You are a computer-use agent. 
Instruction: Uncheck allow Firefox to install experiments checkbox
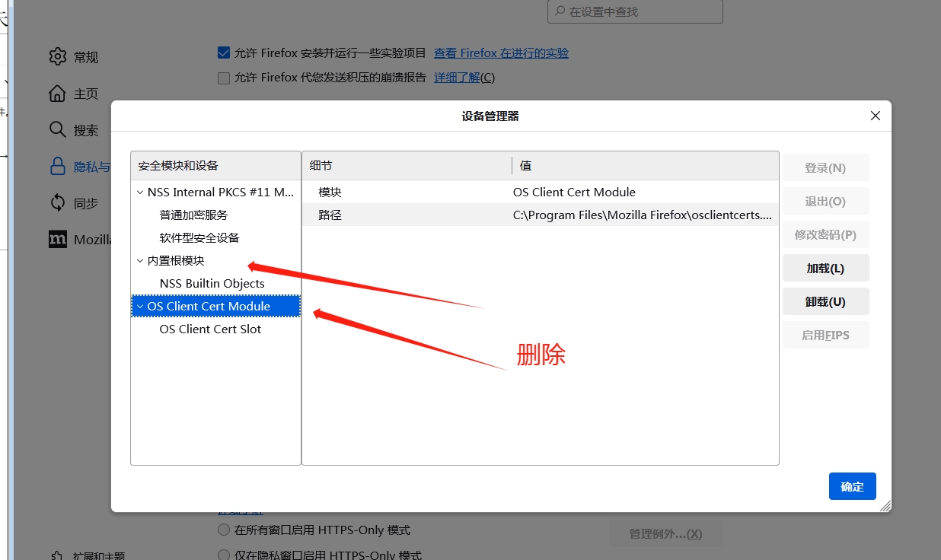click(224, 52)
